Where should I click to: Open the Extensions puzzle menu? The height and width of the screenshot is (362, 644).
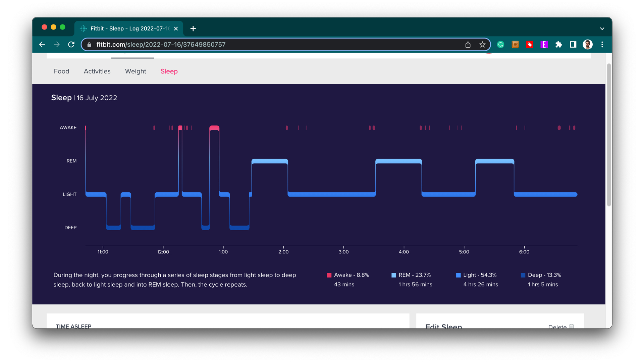pyautogui.click(x=558, y=45)
